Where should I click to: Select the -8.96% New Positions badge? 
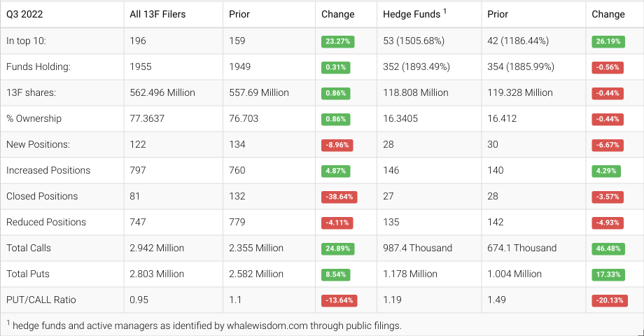pos(337,145)
